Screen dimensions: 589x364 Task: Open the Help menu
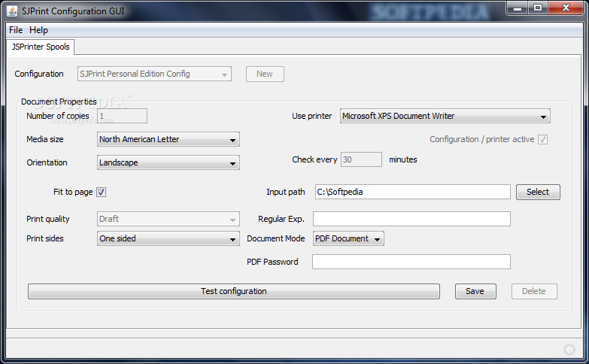pos(38,30)
